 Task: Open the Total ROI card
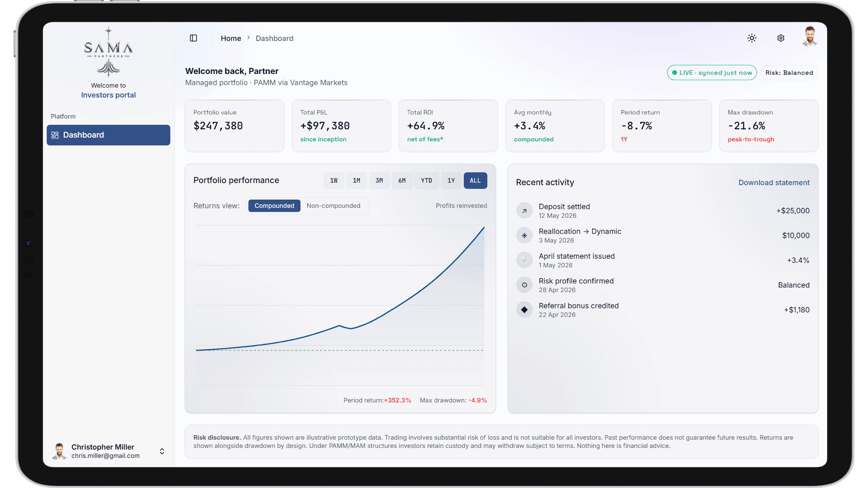click(448, 126)
